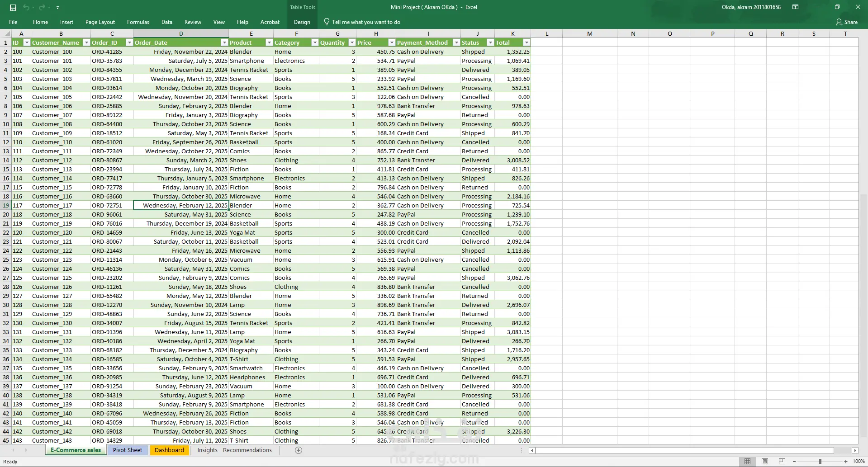Image resolution: width=868 pixels, height=467 pixels.
Task: Open the Data tab
Action: pyautogui.click(x=167, y=22)
